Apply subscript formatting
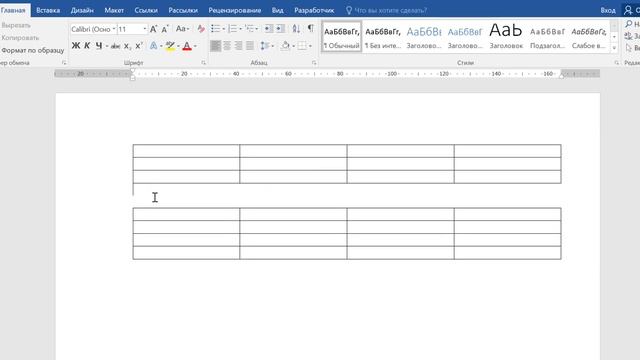The height and width of the screenshot is (360, 640). tap(127, 46)
